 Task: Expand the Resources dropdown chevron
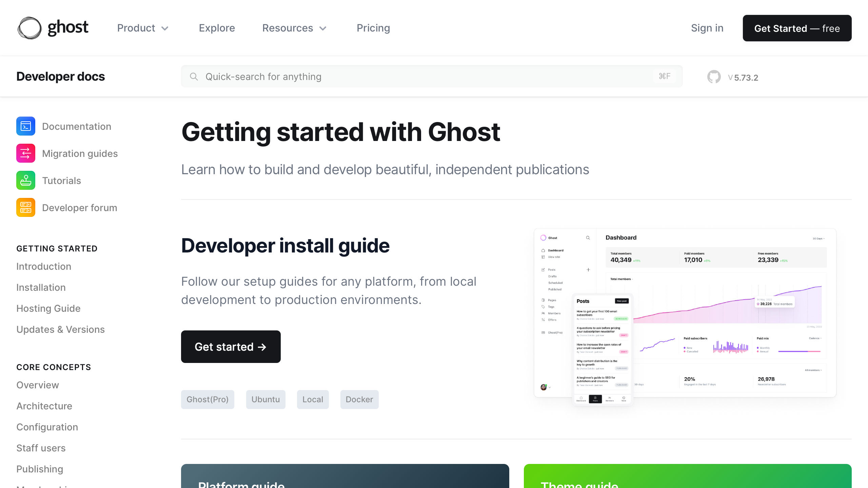point(323,28)
